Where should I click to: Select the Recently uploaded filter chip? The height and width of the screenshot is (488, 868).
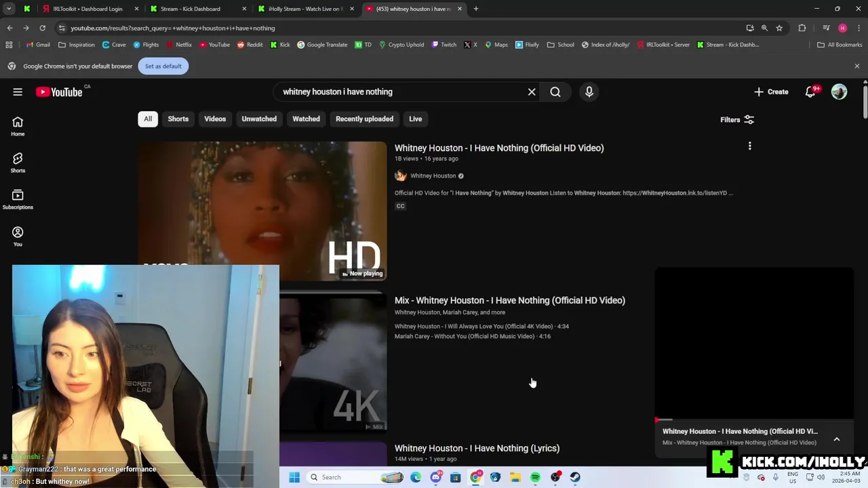click(364, 119)
